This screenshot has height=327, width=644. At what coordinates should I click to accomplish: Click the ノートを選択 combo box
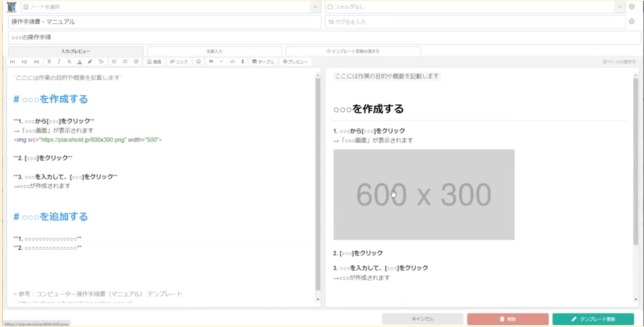pos(171,7)
